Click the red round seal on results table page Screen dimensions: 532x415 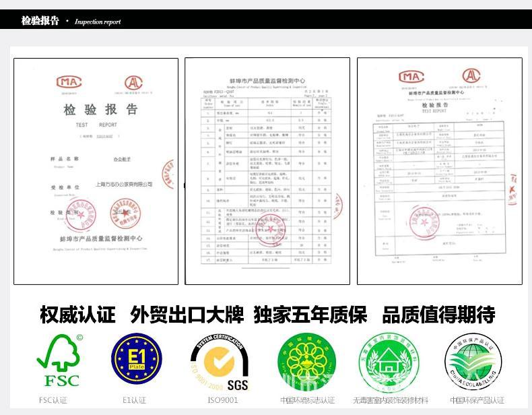pos(271,230)
